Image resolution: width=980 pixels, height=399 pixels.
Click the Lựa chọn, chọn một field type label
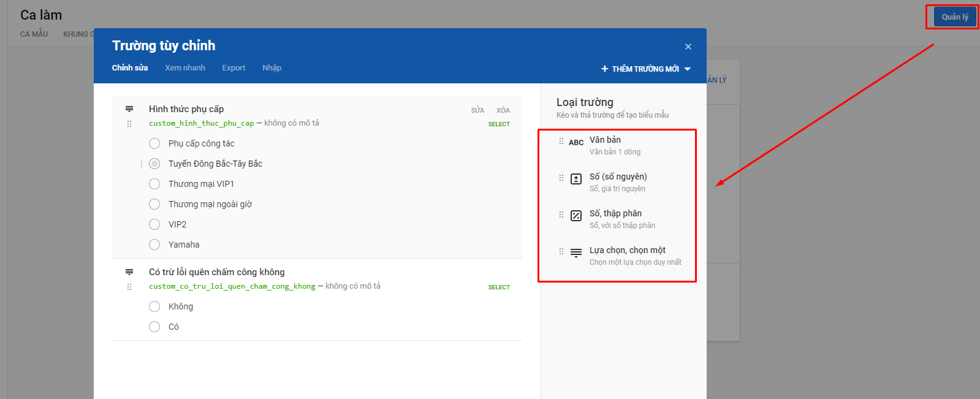(x=628, y=250)
